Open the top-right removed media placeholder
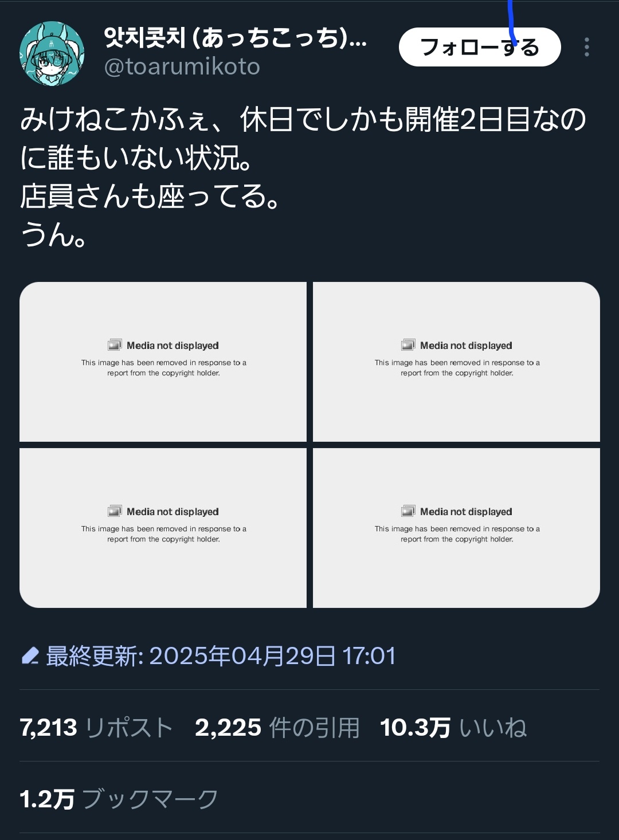This screenshot has width=619, height=840. click(456, 362)
